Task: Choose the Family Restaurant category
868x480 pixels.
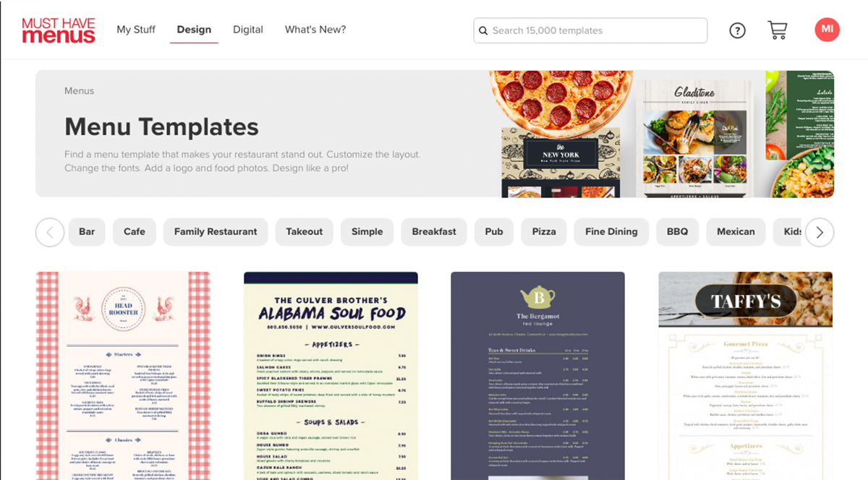Action: point(216,232)
